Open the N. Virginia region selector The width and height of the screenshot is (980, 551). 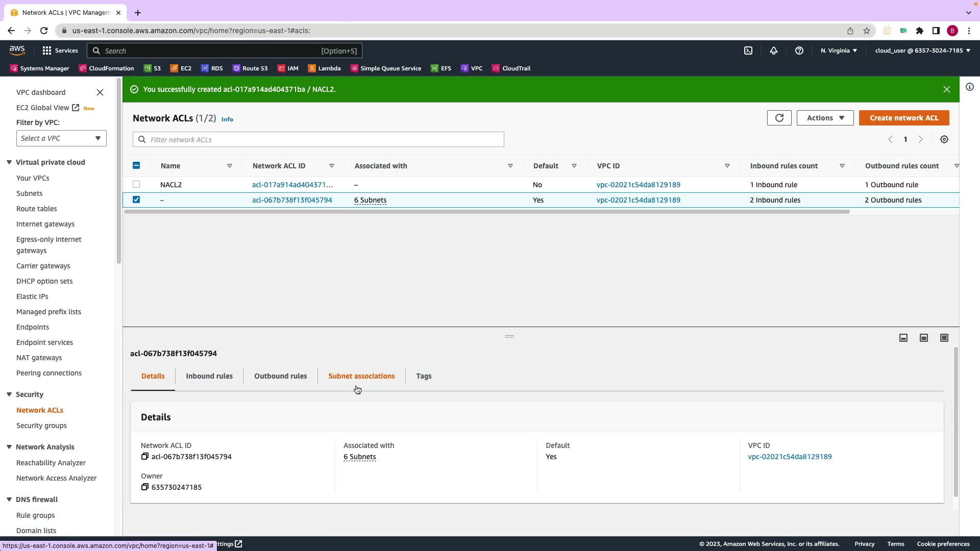coord(839,51)
